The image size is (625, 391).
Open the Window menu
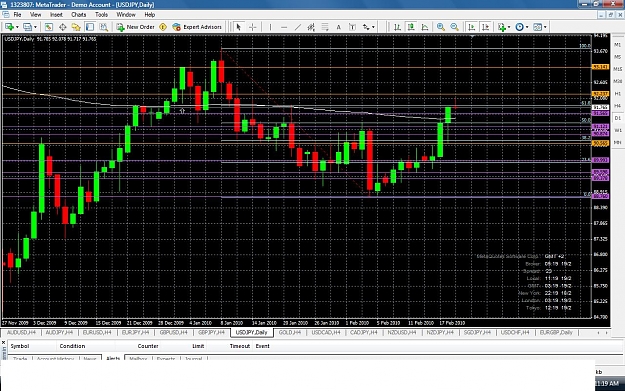point(126,15)
